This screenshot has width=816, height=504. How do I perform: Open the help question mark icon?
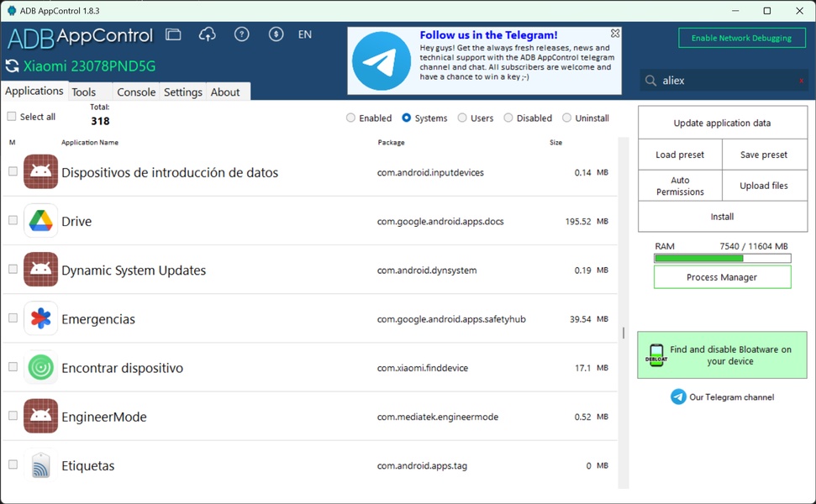[x=242, y=34]
